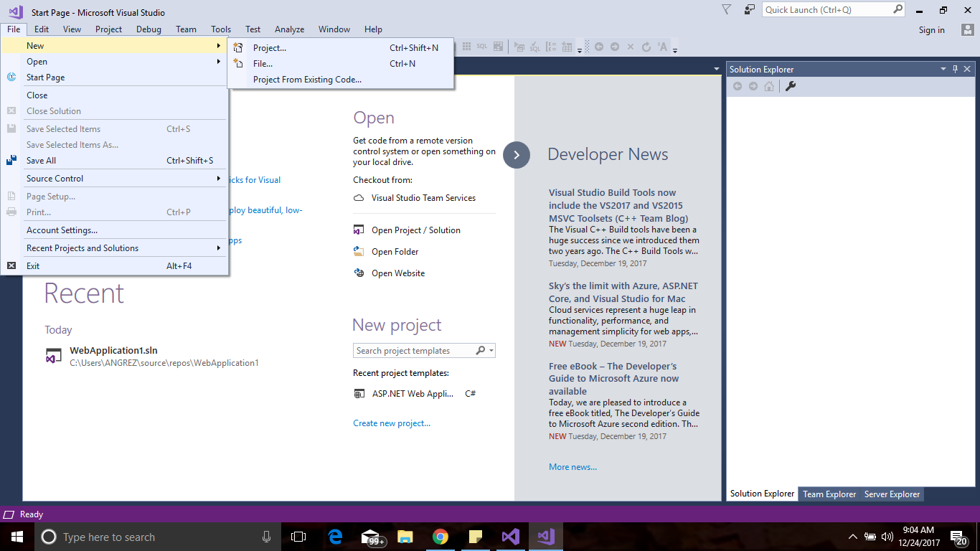Open the Analyze menu
The height and width of the screenshot is (551, 980).
pos(289,29)
